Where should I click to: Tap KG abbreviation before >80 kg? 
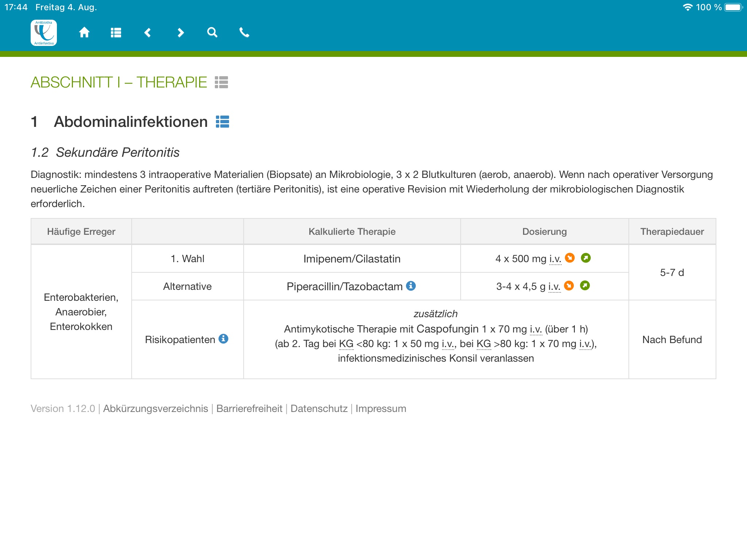[x=484, y=344]
